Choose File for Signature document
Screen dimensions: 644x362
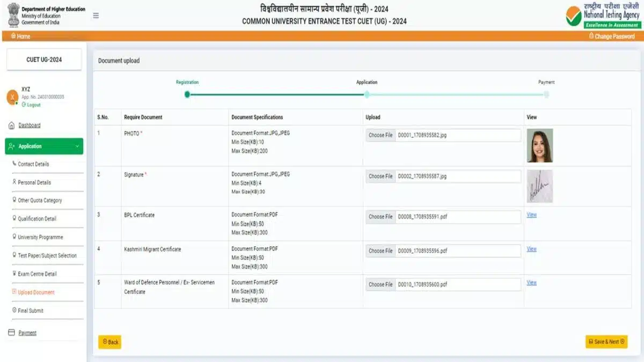coord(380,176)
